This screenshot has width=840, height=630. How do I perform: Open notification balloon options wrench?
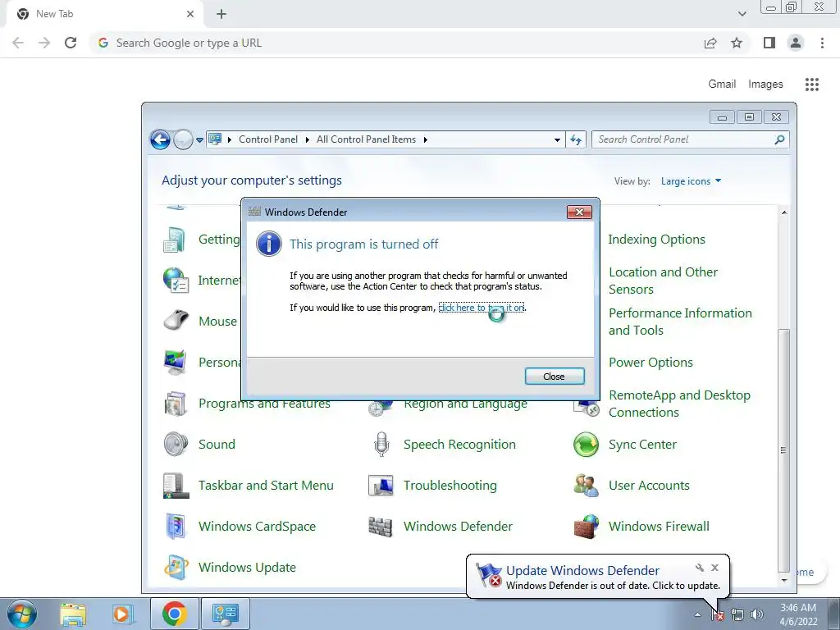click(x=699, y=568)
